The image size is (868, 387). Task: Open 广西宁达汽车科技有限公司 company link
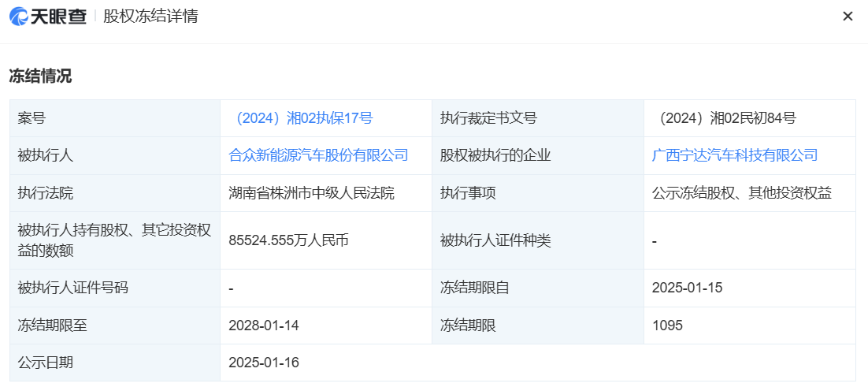point(735,155)
